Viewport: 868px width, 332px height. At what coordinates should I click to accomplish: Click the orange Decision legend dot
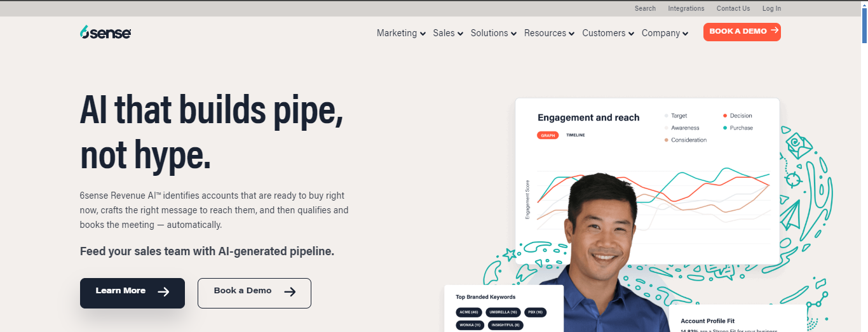[725, 116]
